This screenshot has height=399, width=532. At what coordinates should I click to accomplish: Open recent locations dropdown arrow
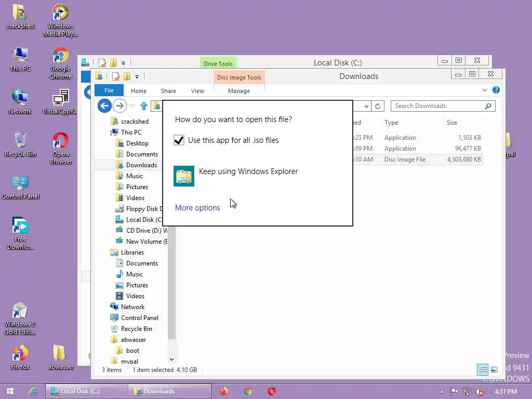pyautogui.click(x=132, y=106)
